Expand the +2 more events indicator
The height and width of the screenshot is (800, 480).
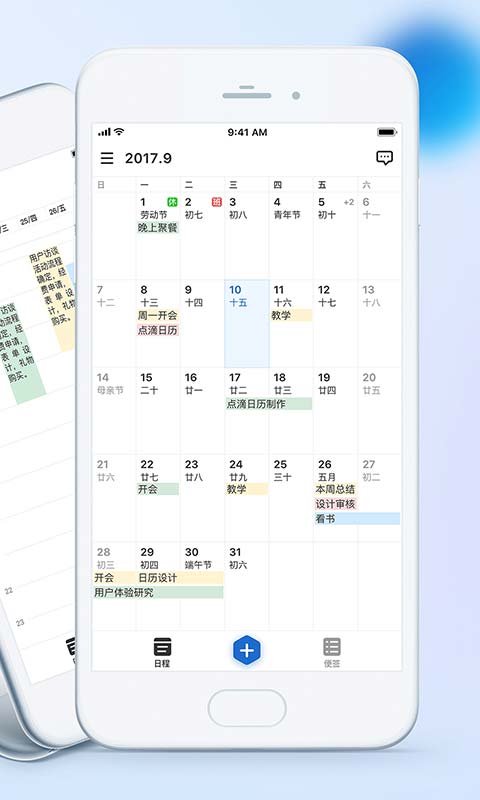click(349, 202)
